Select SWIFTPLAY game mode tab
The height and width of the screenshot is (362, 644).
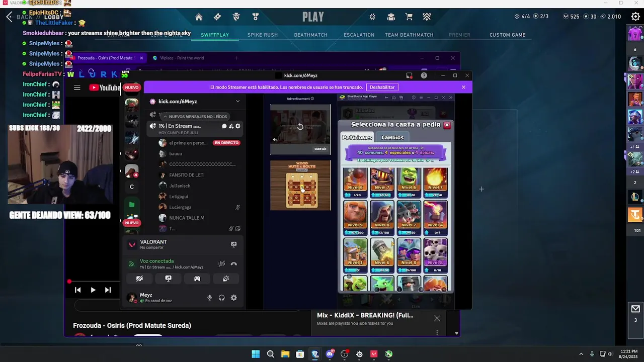(215, 35)
